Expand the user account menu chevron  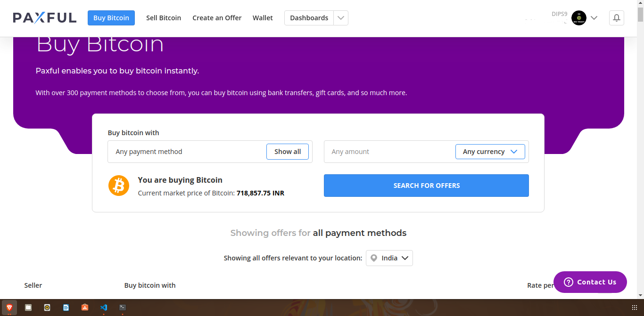[x=594, y=18]
